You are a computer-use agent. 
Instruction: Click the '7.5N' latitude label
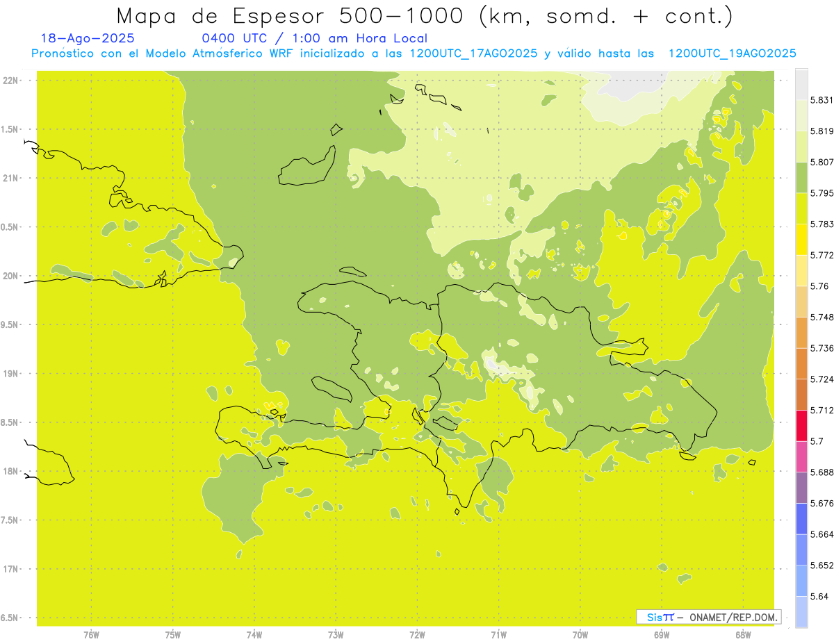(x=10, y=520)
